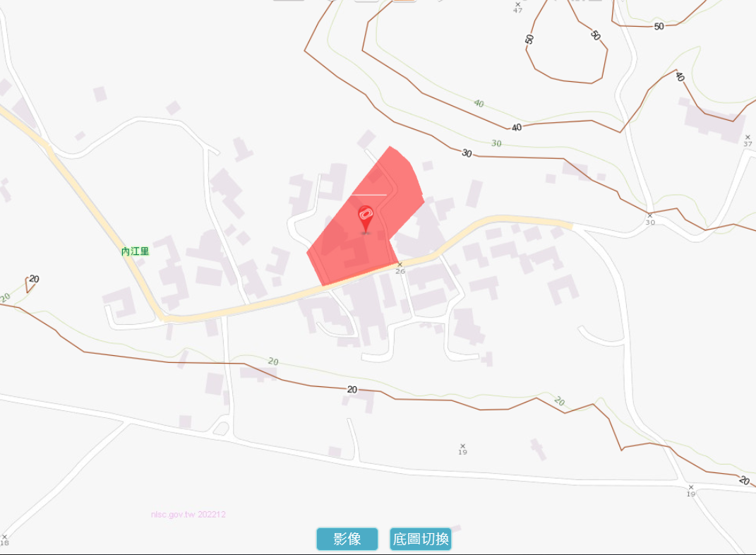Click the bold 20 beside small triangular contour
Viewport: 756px width, 555px height.
(x=34, y=279)
